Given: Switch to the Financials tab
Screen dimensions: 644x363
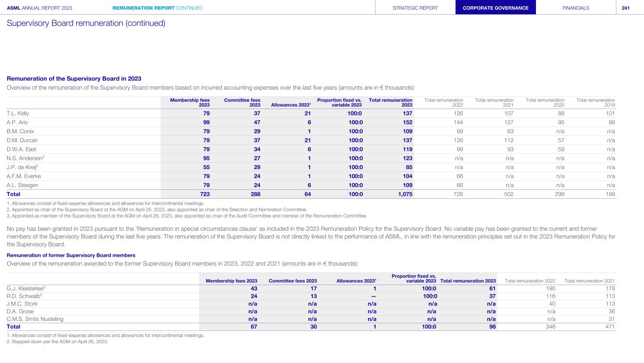Looking at the screenshot, I should (576, 8).
